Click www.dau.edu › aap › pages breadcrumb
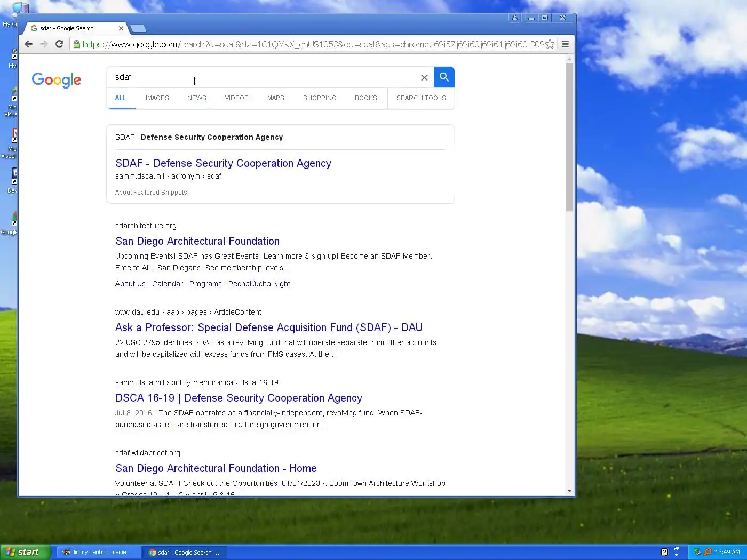Screen dimensions: 747x560 [x=188, y=312]
